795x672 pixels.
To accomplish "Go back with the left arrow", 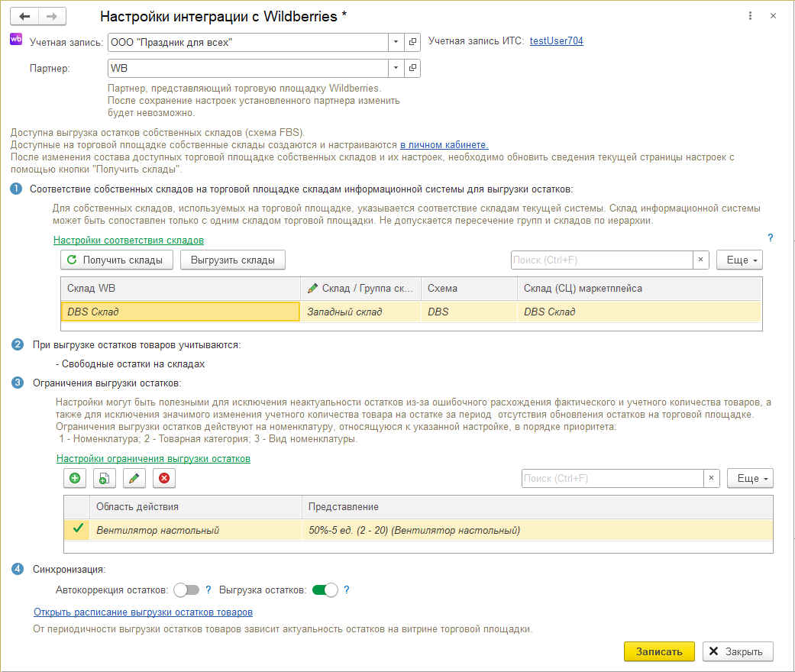I will 24,16.
